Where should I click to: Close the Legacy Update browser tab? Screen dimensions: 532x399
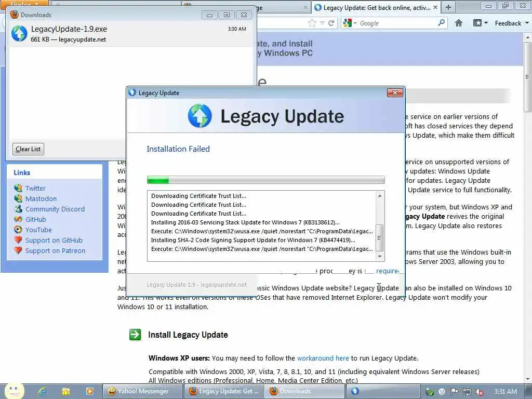click(x=435, y=7)
